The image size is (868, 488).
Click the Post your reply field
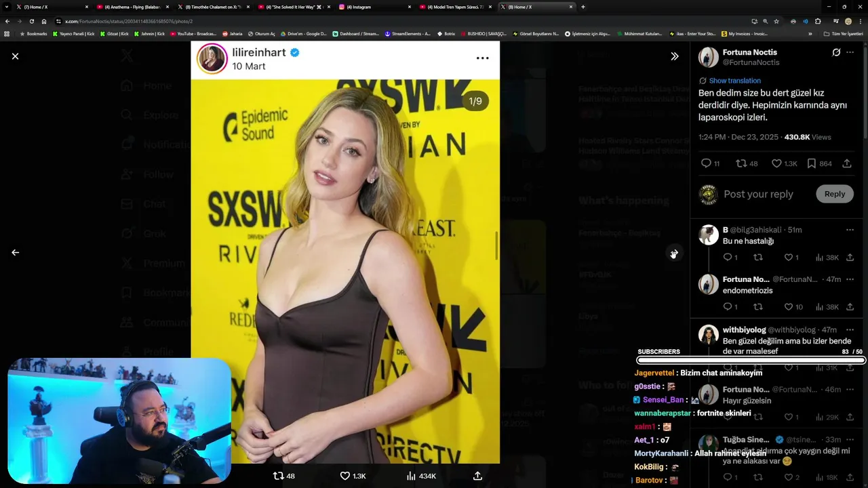pyautogui.click(x=758, y=194)
